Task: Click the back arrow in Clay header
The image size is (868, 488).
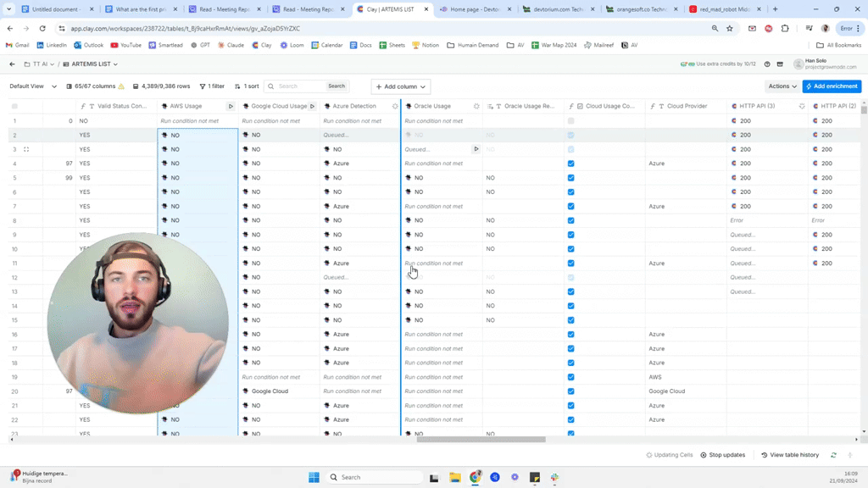Action: click(12, 64)
